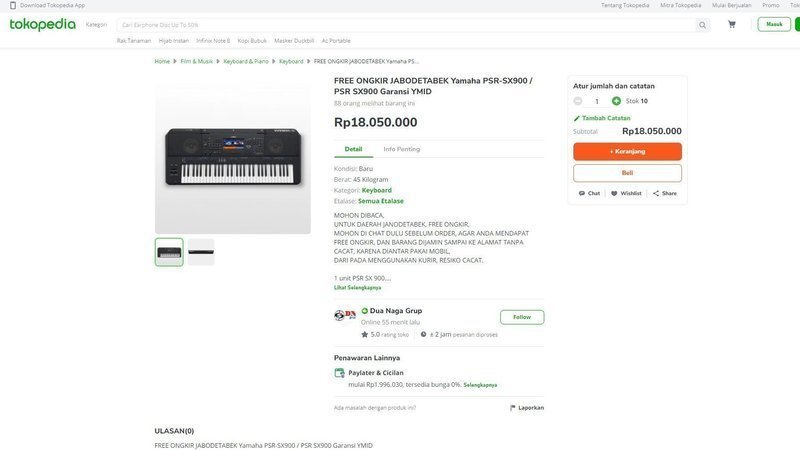
Task: Increase quantity with green plus button
Action: pyautogui.click(x=616, y=101)
